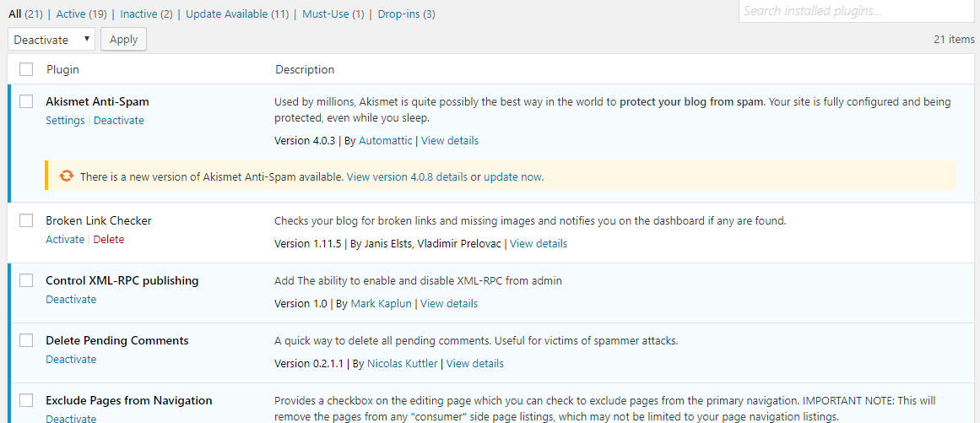
Task: Deactivate the Delete Pending Comments plugin
Action: (71, 360)
